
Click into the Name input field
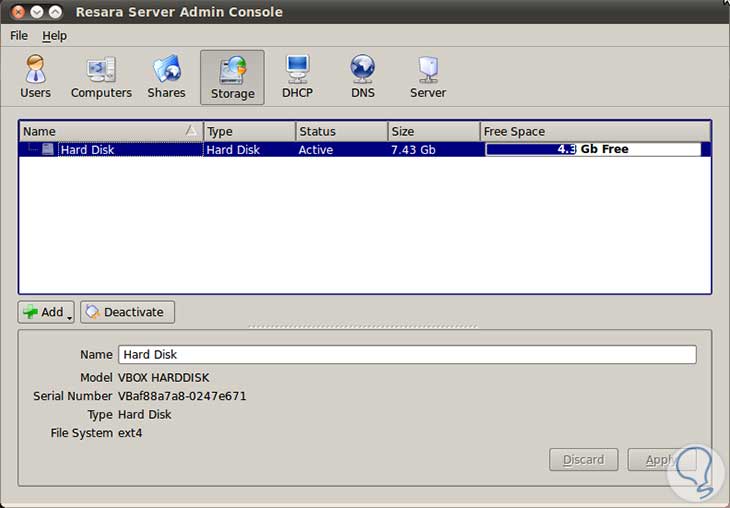(407, 354)
